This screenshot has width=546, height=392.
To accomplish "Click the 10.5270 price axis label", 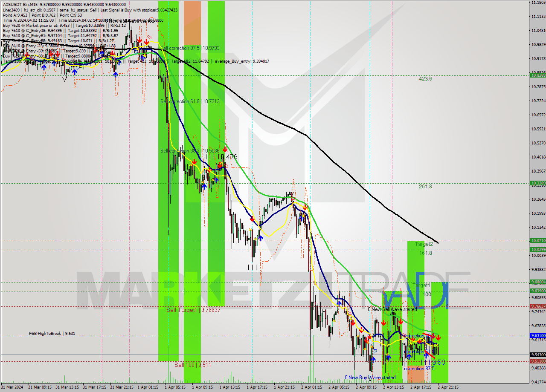I will [x=538, y=143].
